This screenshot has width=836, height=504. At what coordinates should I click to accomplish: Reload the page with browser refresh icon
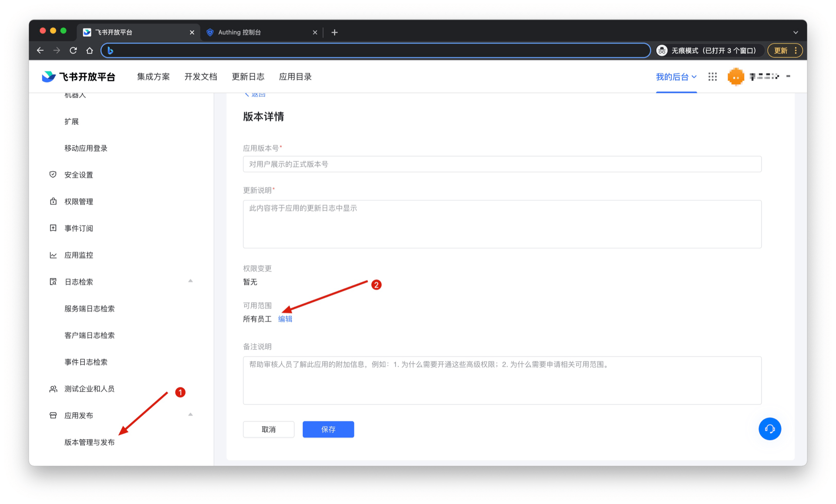point(73,50)
